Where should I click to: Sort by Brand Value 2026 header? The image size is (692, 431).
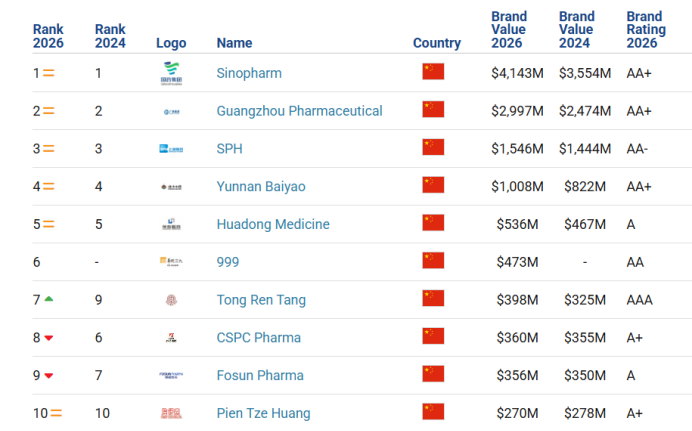[x=509, y=30]
